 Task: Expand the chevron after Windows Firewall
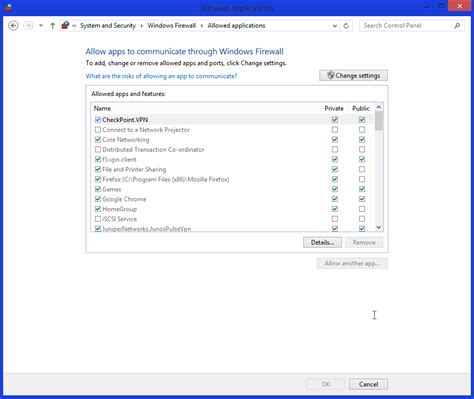[202, 26]
